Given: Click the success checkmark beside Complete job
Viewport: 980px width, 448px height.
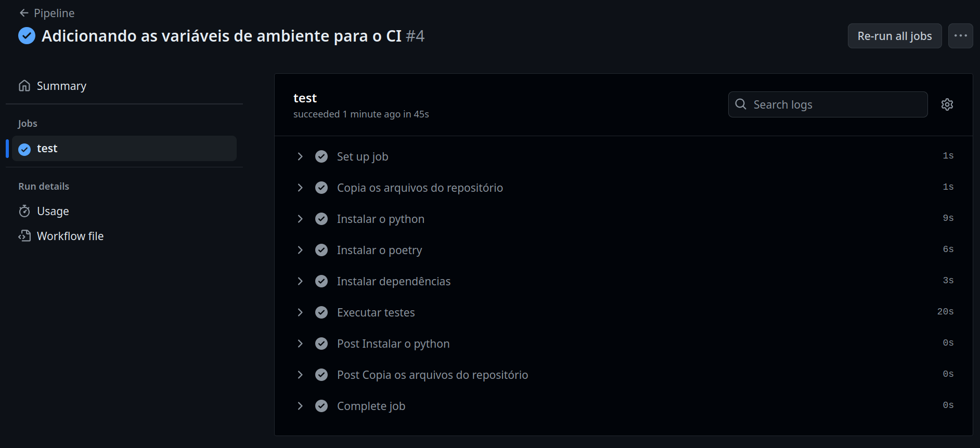Looking at the screenshot, I should (x=321, y=406).
